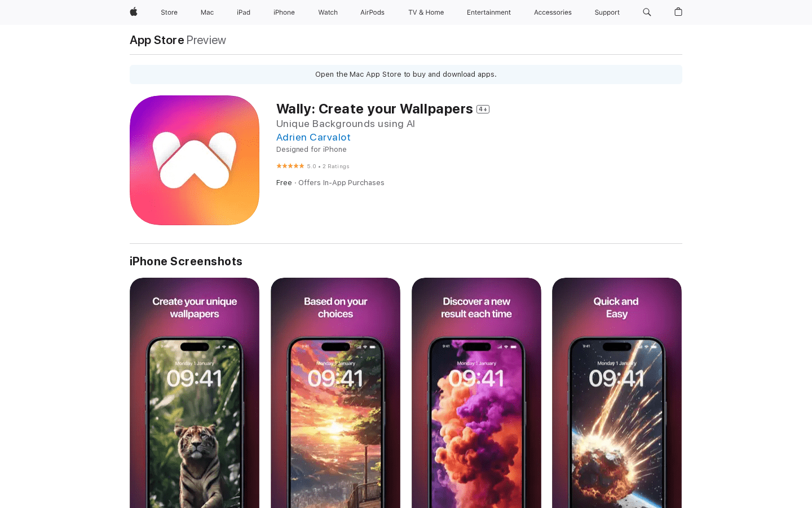Go to Accessories menu item
The height and width of the screenshot is (508, 812).
[553, 12]
